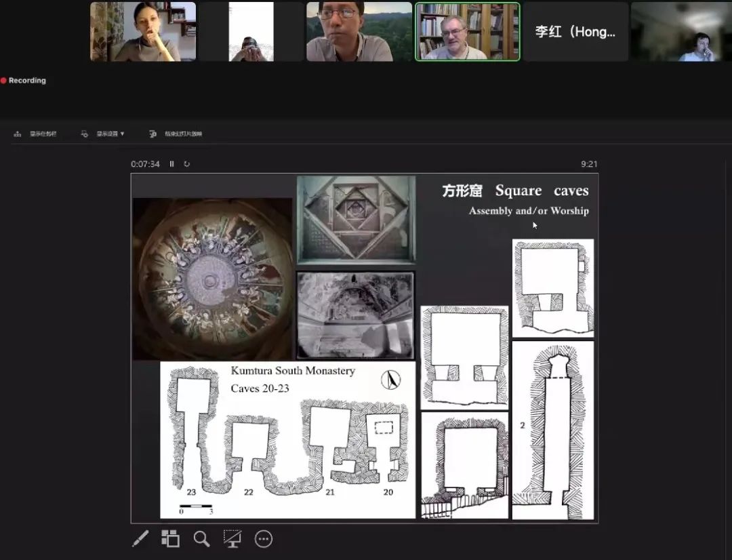Select the pen and laser pointer tool
The image size is (732, 560).
click(x=140, y=539)
